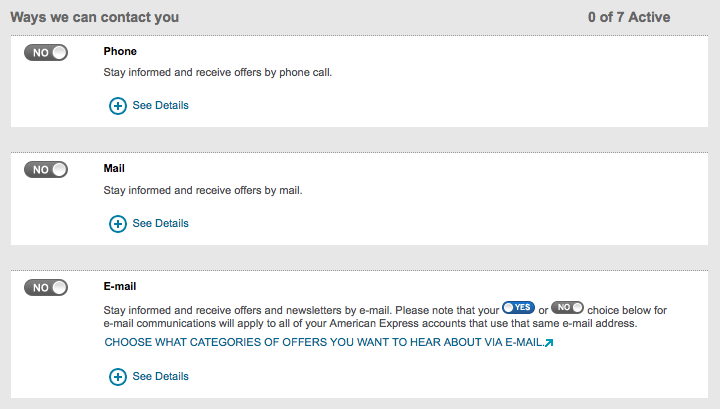Click the inline YES toggle example icon
720x409 pixels.
click(x=519, y=308)
